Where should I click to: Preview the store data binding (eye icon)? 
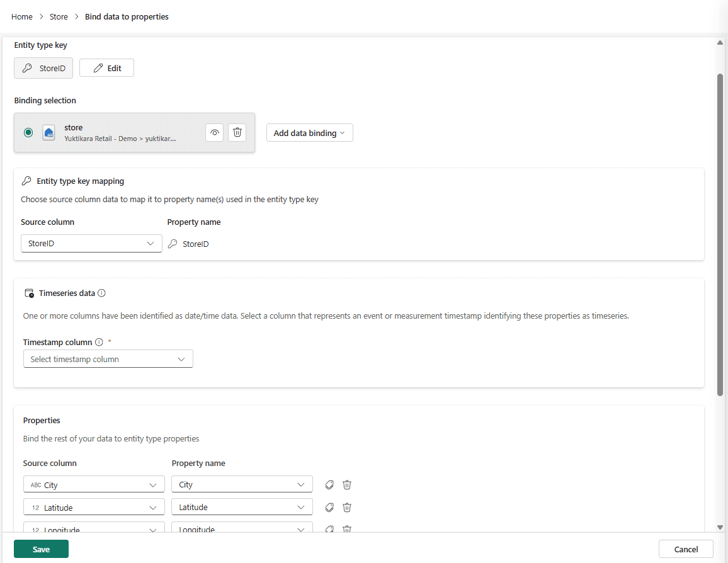(x=215, y=133)
